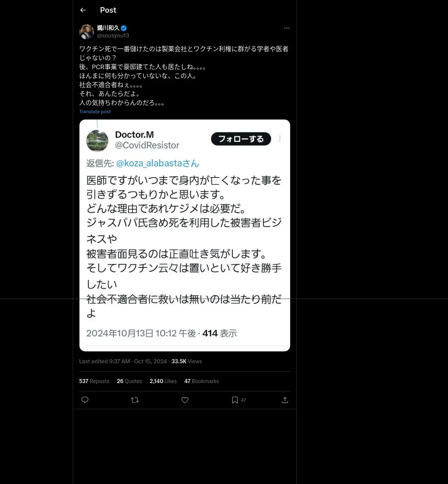Go back using the arrow icon

83,10
